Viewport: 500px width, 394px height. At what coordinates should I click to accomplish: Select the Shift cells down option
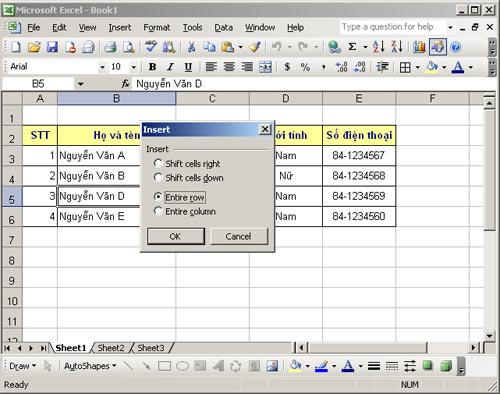click(188, 178)
